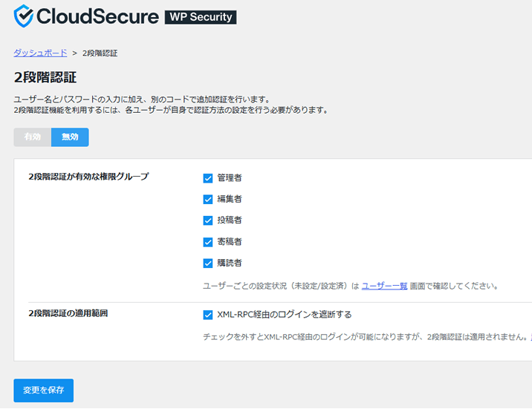The width and height of the screenshot is (532, 409).
Task: Uncheck the 編集者 checkbox
Action: [x=207, y=199]
